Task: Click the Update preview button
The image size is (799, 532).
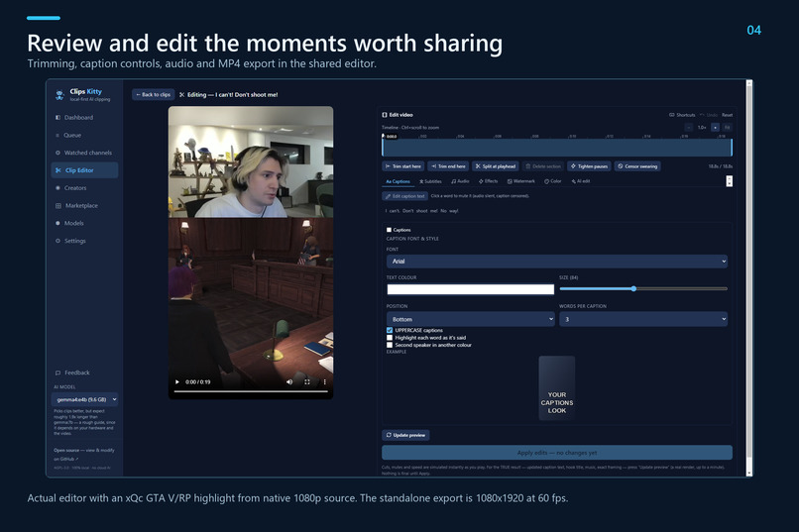Action: [405, 435]
